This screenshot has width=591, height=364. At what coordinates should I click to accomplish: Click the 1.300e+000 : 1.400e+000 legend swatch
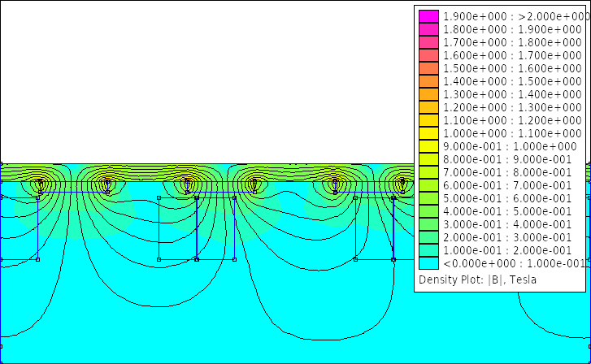click(x=428, y=94)
